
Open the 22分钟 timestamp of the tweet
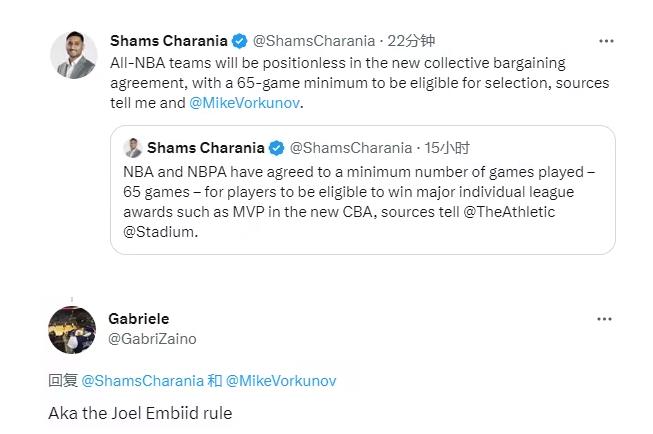point(412,41)
